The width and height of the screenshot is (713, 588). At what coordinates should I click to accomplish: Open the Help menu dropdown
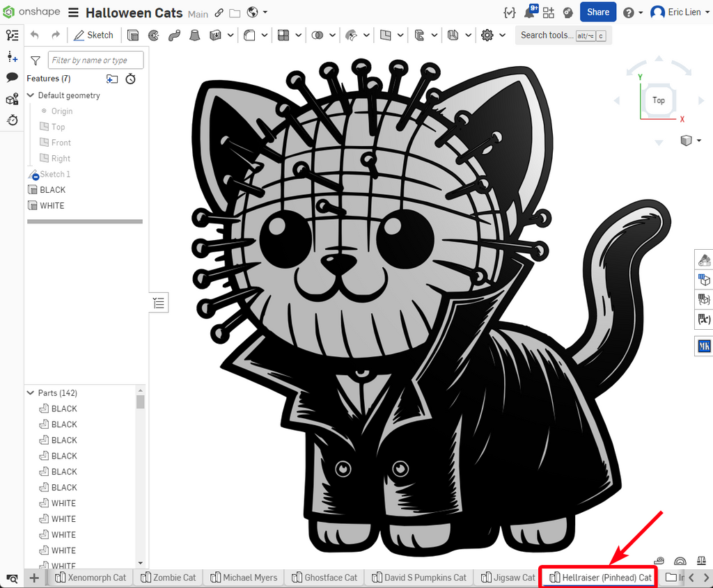click(x=633, y=13)
